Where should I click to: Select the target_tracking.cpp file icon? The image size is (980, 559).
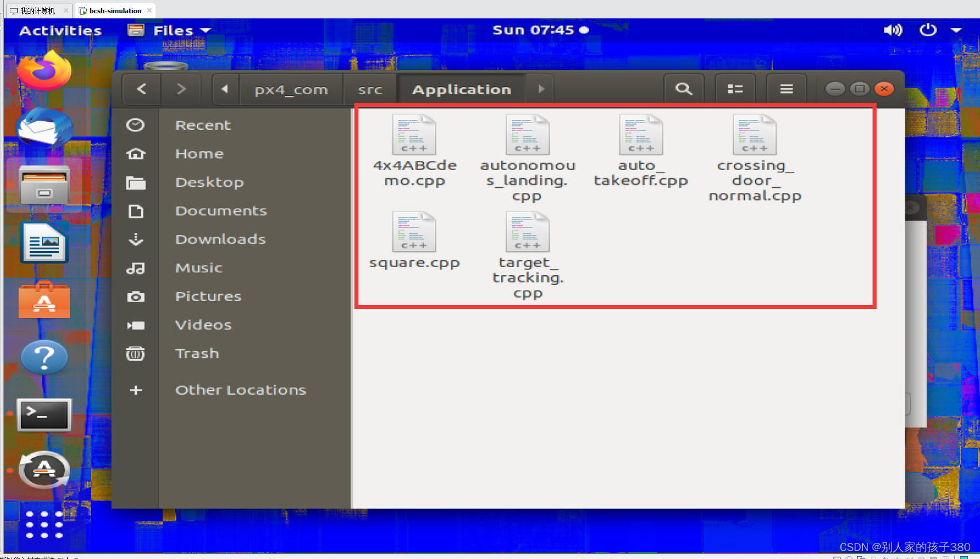pos(527,232)
